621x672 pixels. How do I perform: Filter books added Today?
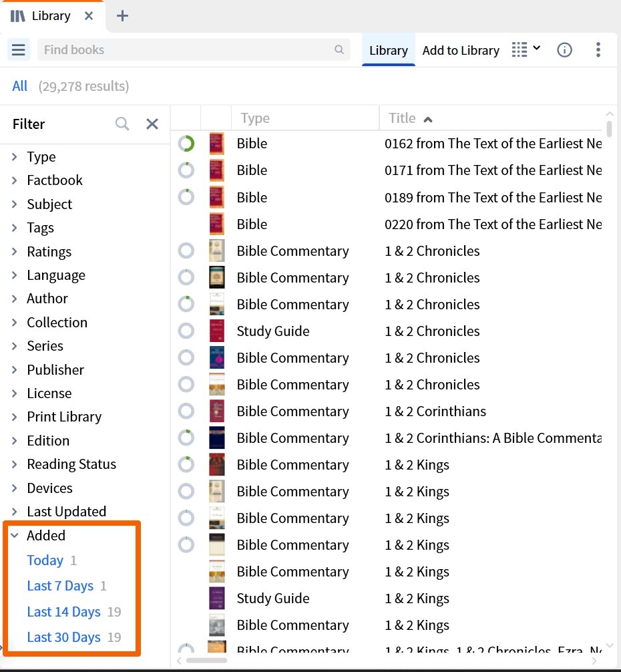45,560
